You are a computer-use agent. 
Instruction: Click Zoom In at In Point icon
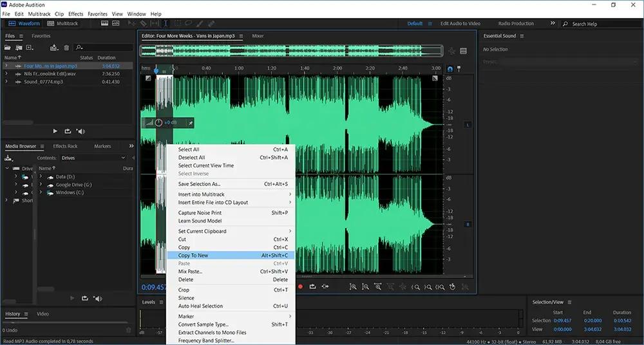tap(415, 287)
